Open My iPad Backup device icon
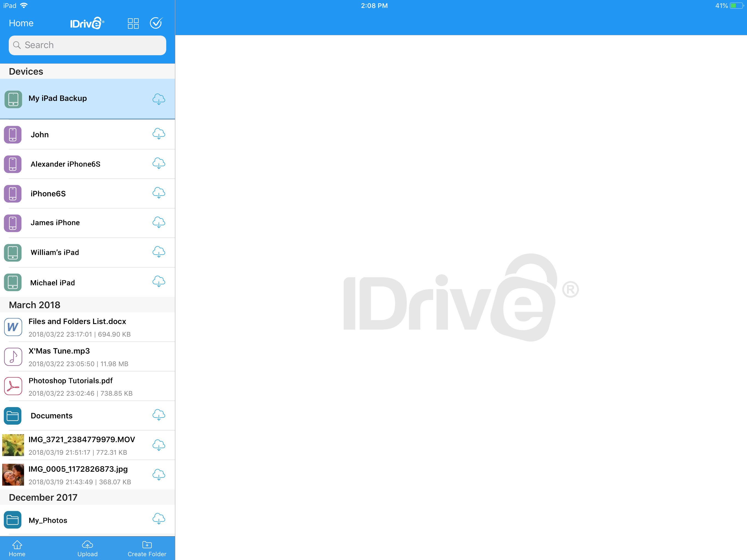This screenshot has height=560, width=747. [x=13, y=99]
